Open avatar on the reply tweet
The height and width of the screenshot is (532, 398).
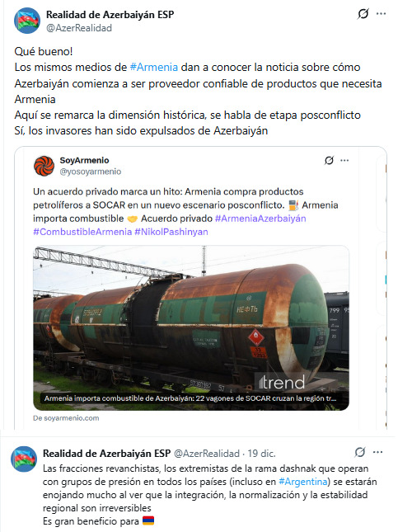24,459
